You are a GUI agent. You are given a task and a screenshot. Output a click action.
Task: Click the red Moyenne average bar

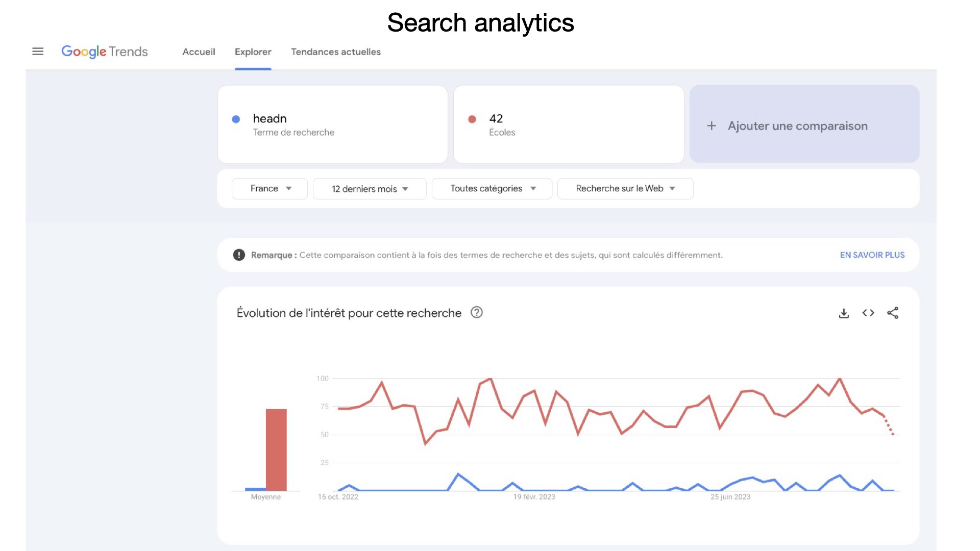click(276, 450)
